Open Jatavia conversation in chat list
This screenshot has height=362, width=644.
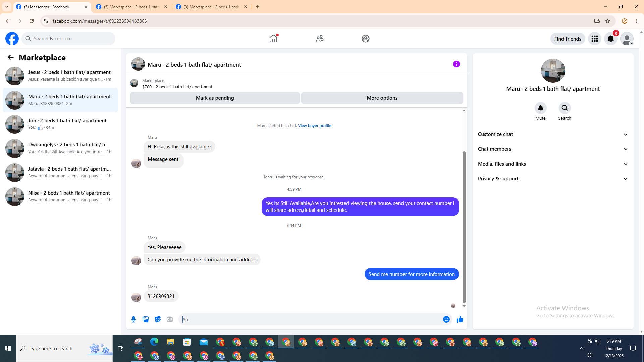60,173
